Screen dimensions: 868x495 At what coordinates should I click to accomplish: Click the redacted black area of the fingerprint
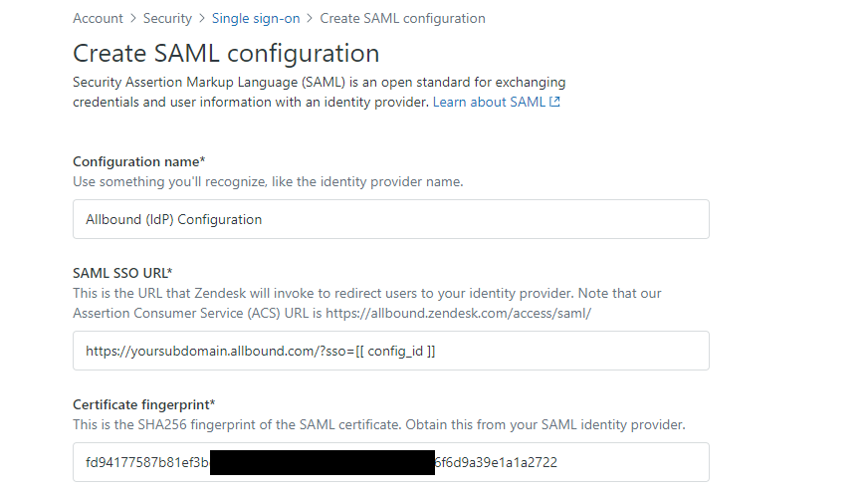coord(323,462)
